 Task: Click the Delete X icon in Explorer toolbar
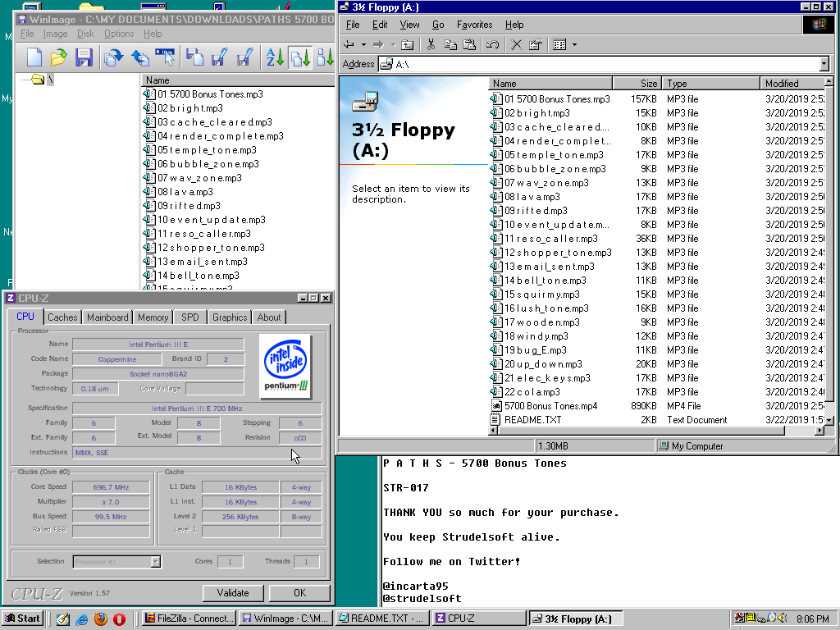point(516,44)
